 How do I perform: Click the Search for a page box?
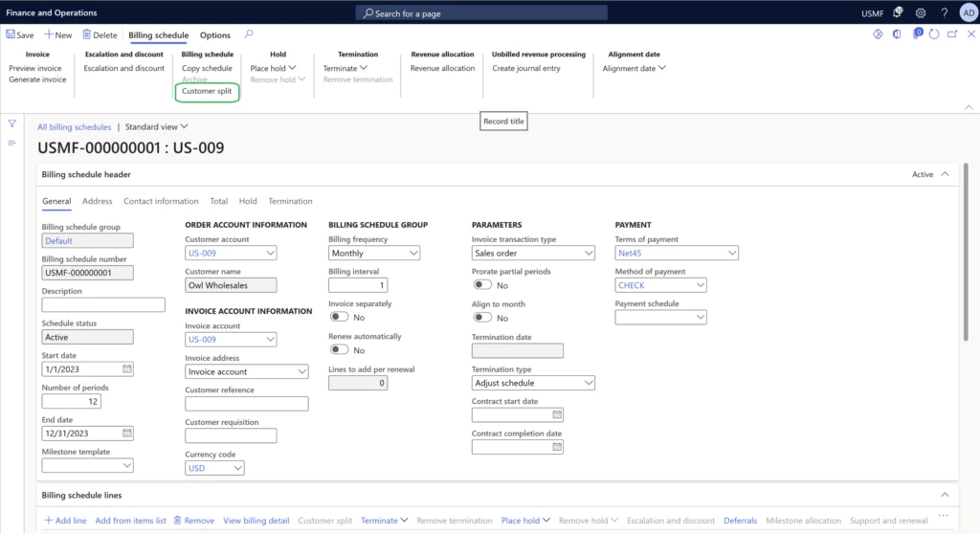[x=481, y=12]
